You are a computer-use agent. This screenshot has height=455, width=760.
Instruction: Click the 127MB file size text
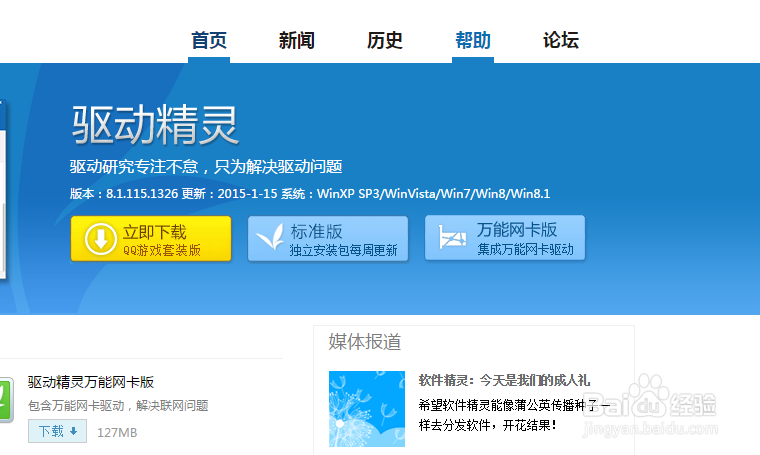[x=117, y=433]
